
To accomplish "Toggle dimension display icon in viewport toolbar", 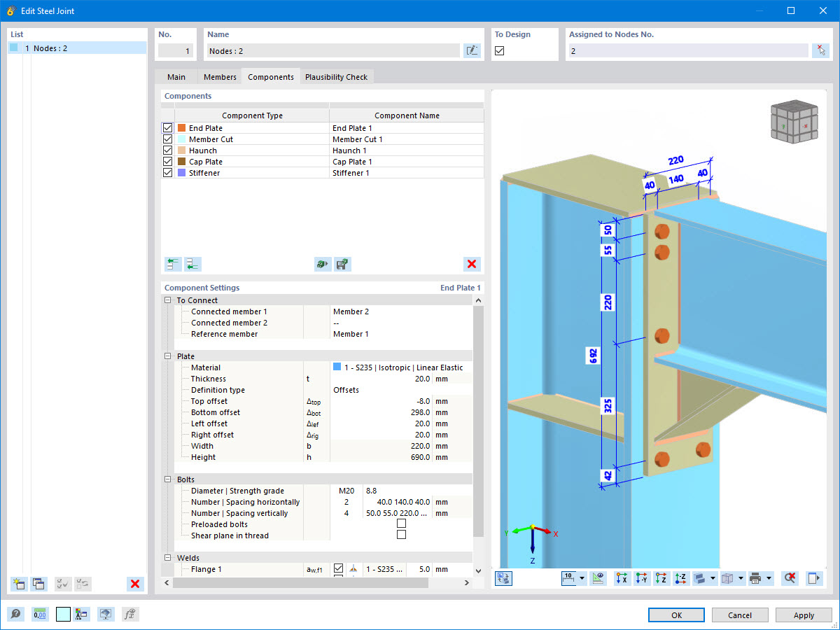I will (570, 578).
